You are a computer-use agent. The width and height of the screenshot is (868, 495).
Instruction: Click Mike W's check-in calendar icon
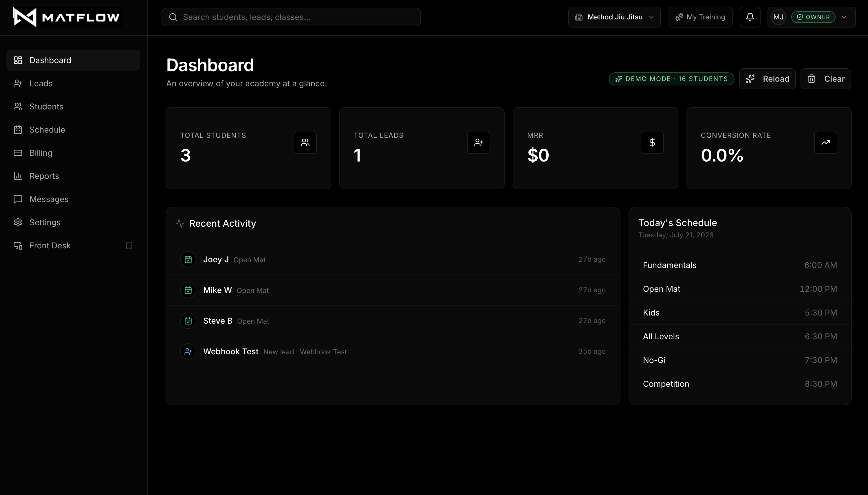point(188,290)
